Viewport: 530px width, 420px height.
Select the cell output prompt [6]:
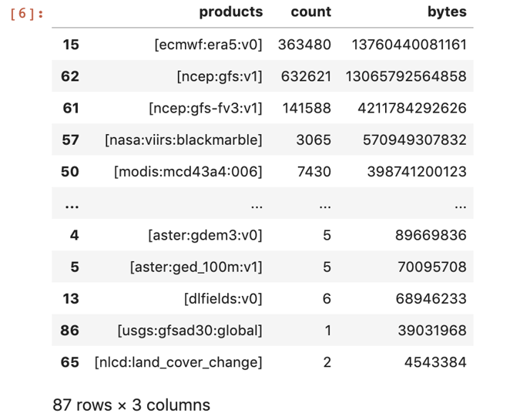click(x=27, y=14)
